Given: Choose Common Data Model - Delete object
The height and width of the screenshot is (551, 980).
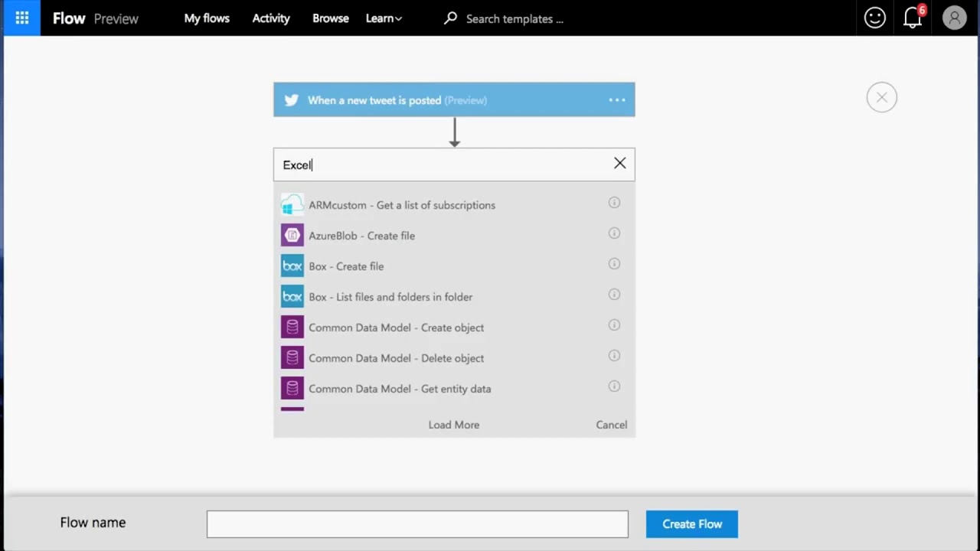Looking at the screenshot, I should click(x=396, y=358).
